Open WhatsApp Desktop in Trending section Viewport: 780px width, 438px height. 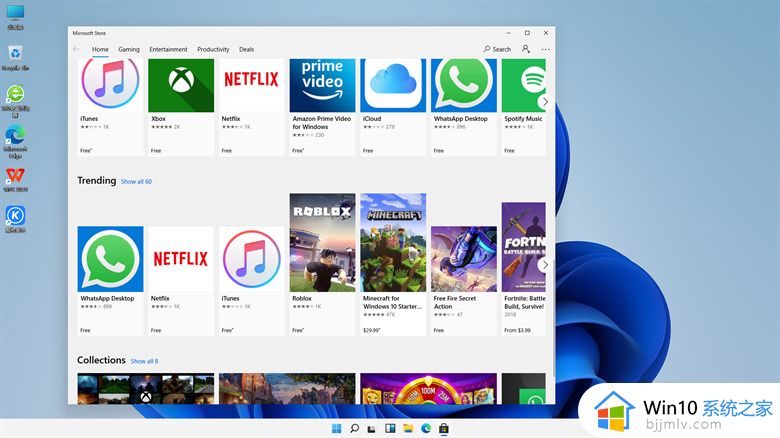(x=110, y=281)
